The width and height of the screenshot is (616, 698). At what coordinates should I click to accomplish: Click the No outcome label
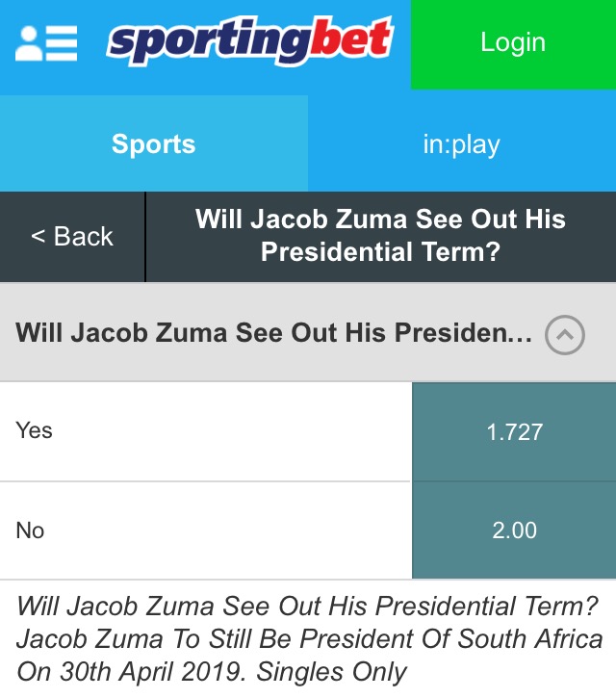(31, 530)
